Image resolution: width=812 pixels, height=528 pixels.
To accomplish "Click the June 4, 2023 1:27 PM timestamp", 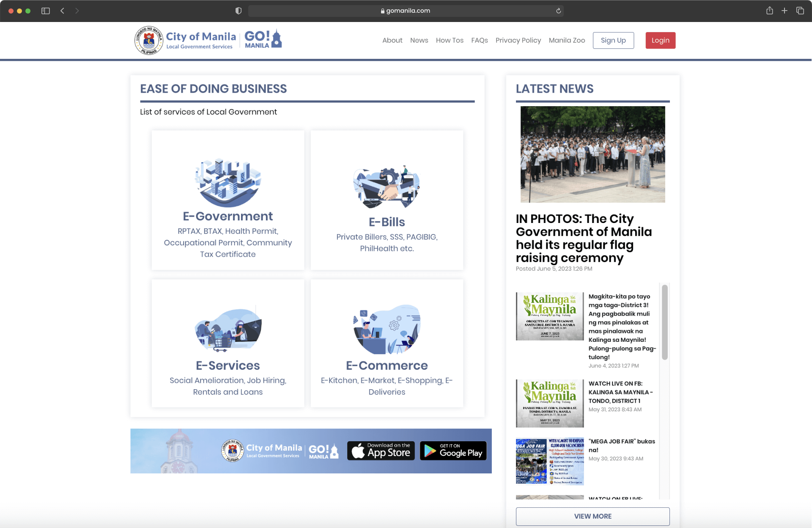I will coord(614,366).
